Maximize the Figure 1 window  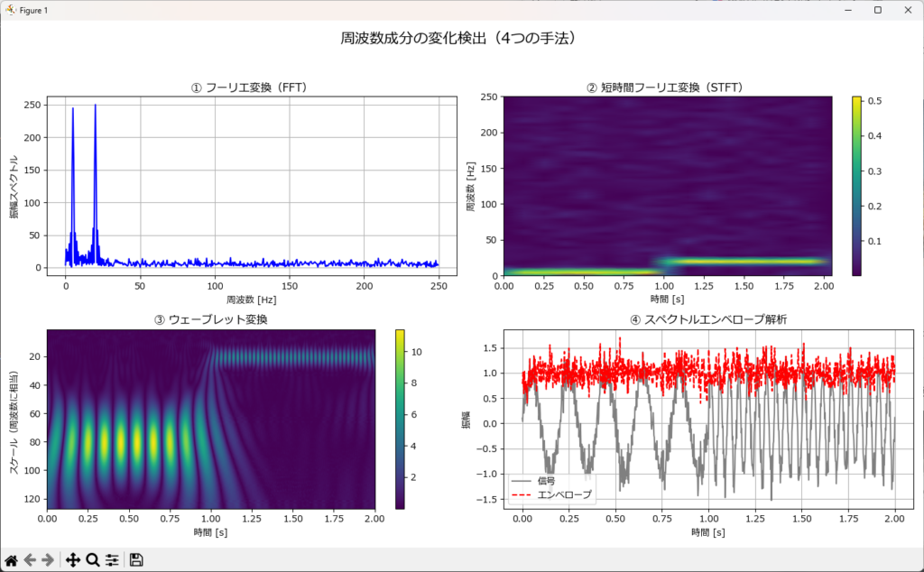pyautogui.click(x=877, y=10)
